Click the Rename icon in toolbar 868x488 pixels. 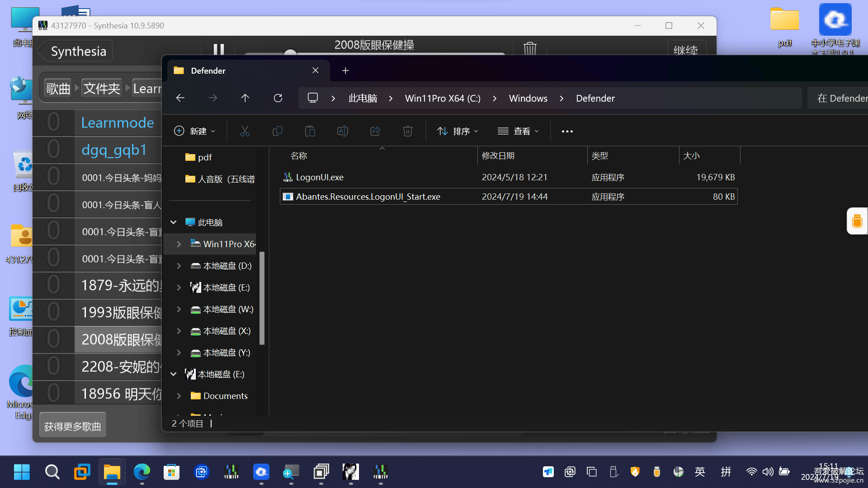(x=342, y=131)
